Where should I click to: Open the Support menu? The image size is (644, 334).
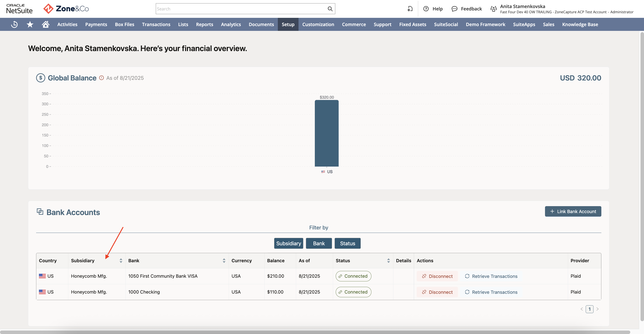[382, 24]
